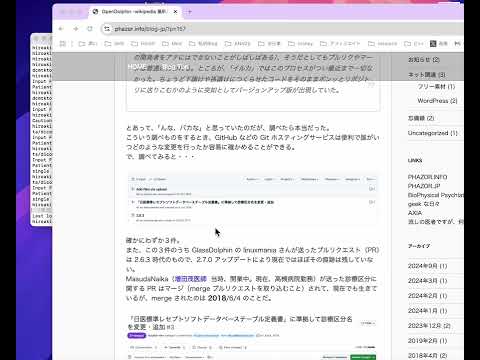
Task: Visit the PHAZOR.JP sidebar link
Action: coord(424,186)
